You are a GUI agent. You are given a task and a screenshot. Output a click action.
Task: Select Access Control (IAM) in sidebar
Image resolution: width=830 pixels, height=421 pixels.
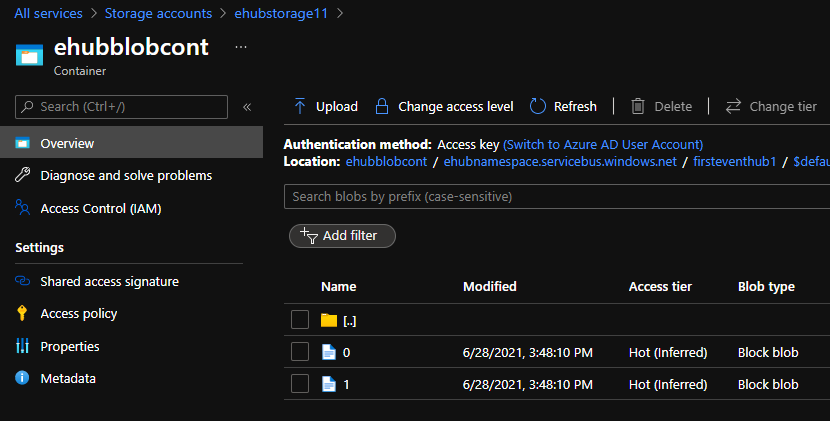pyautogui.click(x=100, y=208)
